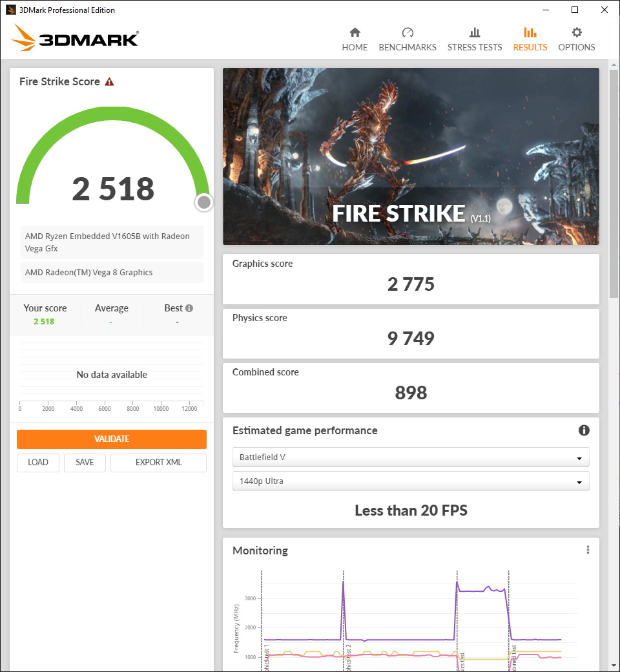Expand the 1440p Ultra resolution dropdown

point(411,481)
